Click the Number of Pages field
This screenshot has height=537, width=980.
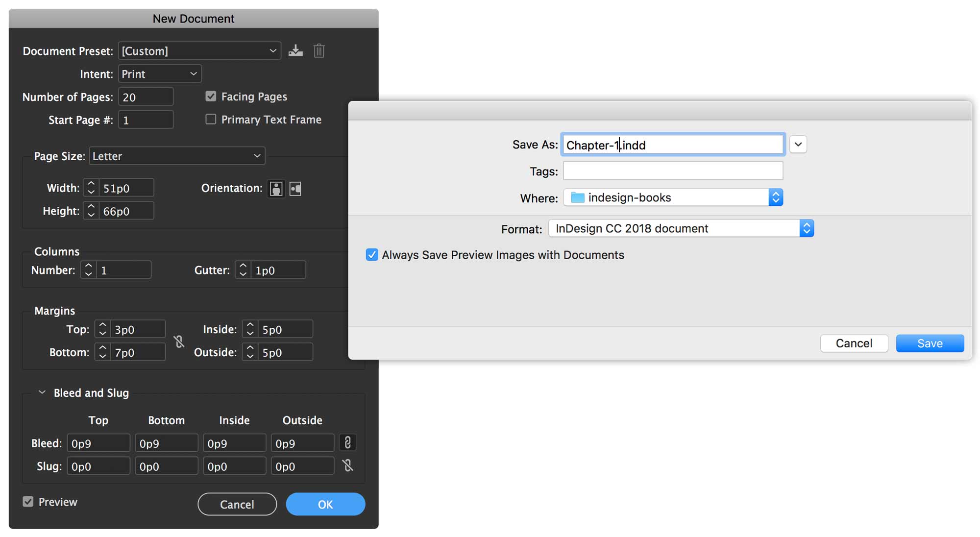point(146,97)
